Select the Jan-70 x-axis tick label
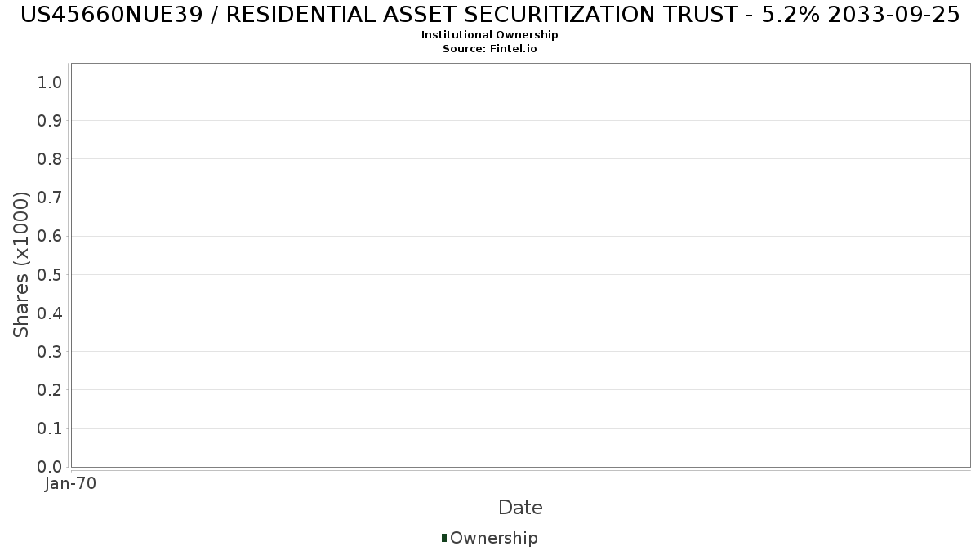The image size is (980, 551). (x=71, y=483)
